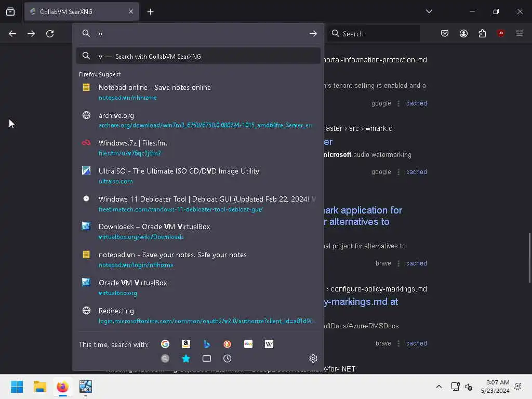Click the page vertical scrollbar thumb
The image size is (532, 399).
tap(529, 258)
